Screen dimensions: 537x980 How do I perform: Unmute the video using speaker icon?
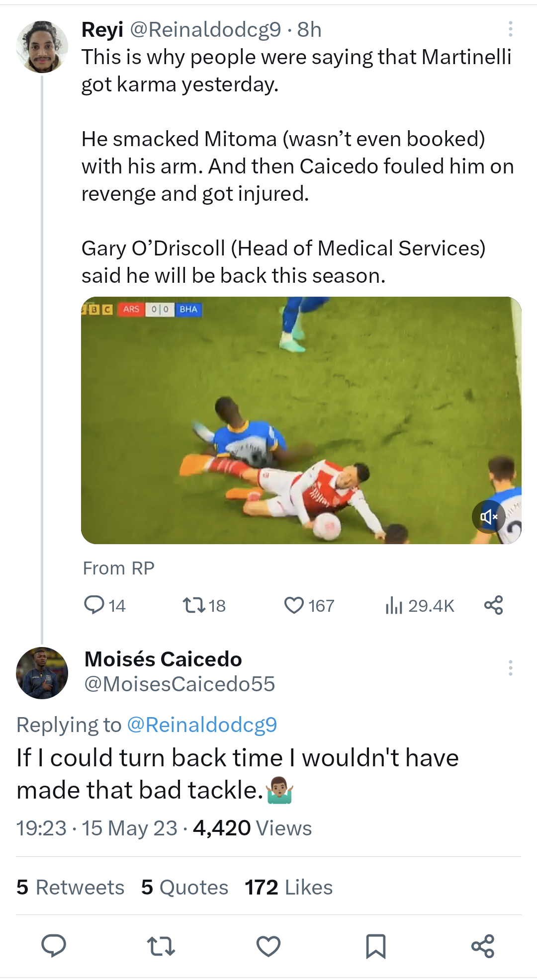(x=489, y=517)
